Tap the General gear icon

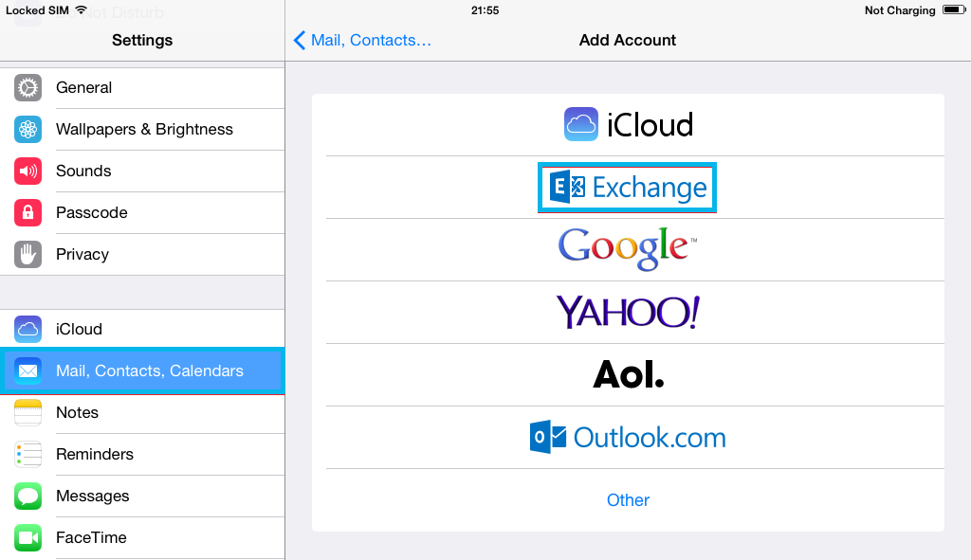(x=27, y=88)
